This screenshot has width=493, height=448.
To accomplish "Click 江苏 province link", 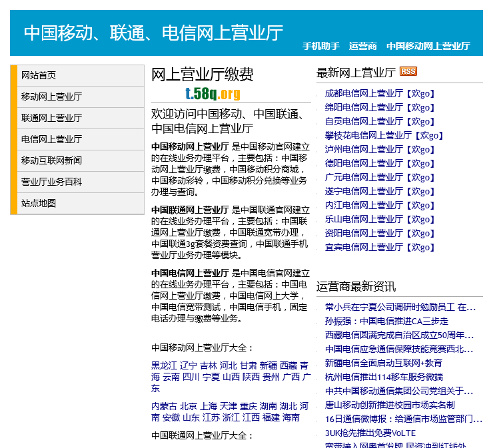I will point(211,417).
